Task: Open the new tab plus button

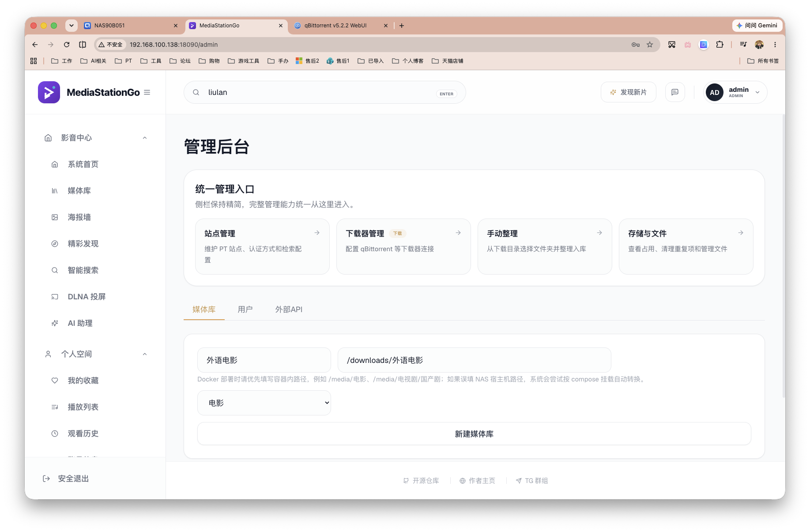Action: click(x=402, y=26)
